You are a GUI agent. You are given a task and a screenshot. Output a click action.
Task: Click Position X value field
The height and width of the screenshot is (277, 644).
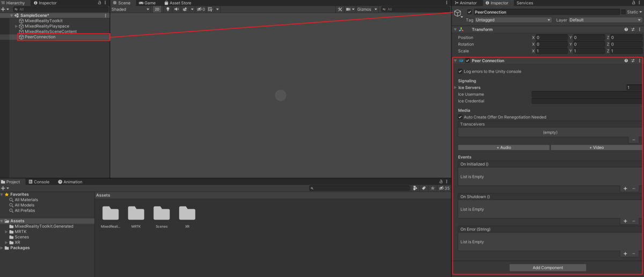552,38
